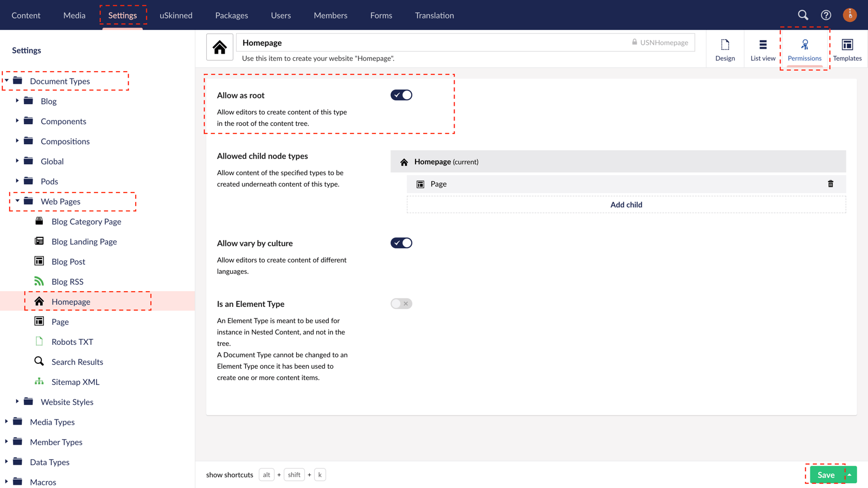Open List view for the Homepage document type
The image size is (868, 488).
pyautogui.click(x=763, y=48)
